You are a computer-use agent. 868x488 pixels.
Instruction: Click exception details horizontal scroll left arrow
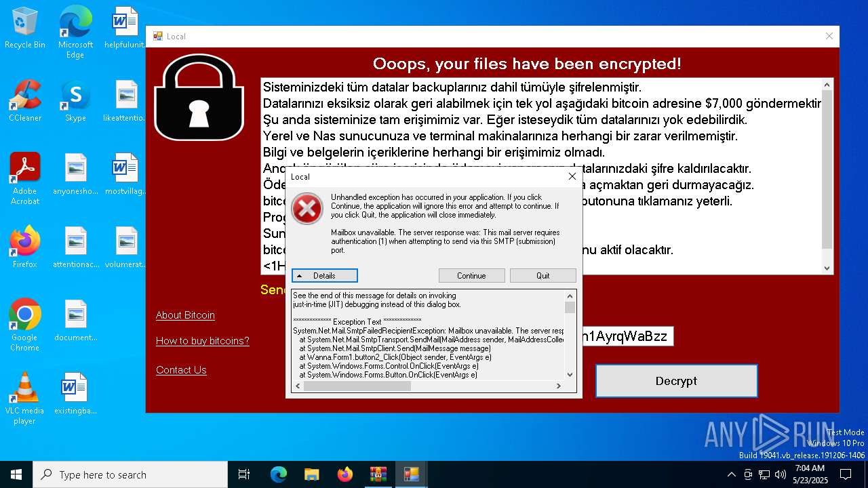point(298,386)
